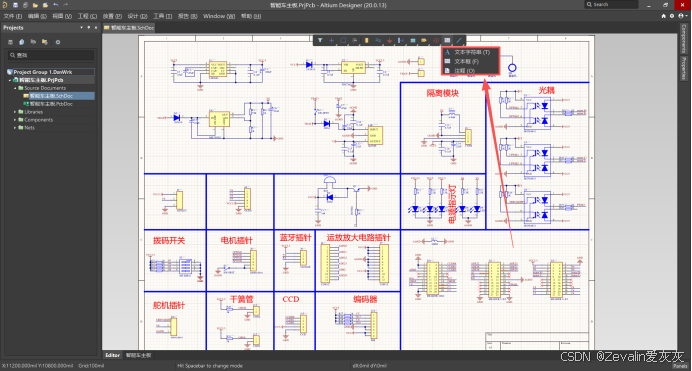Click the Editor tab at bottom
692x371 pixels.
click(113, 355)
